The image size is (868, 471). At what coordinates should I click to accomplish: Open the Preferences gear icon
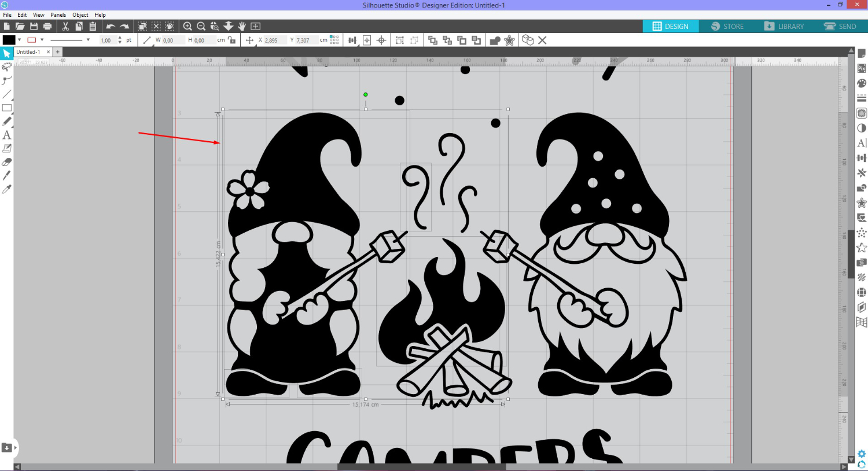click(x=862, y=454)
